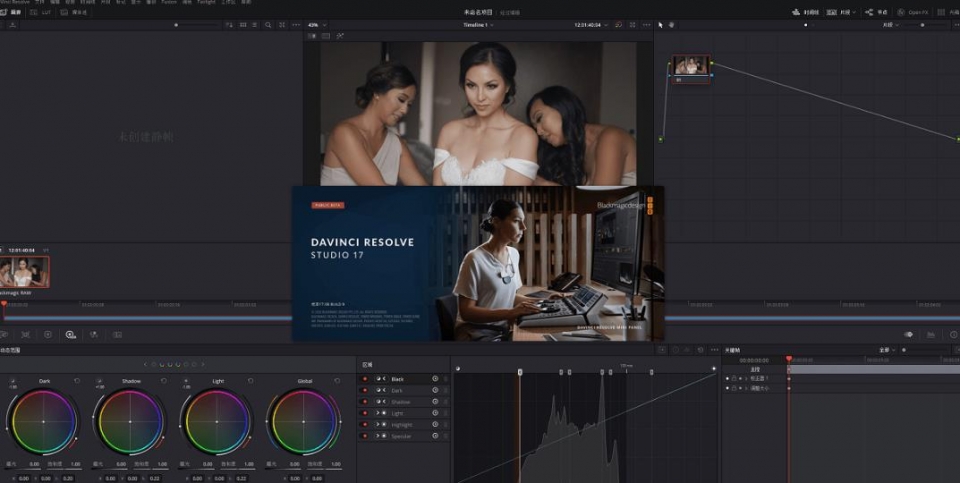Image resolution: width=960 pixels, height=483 pixels.
Task: Select the clip thumbnail in timeline strip
Action: pos(24,272)
